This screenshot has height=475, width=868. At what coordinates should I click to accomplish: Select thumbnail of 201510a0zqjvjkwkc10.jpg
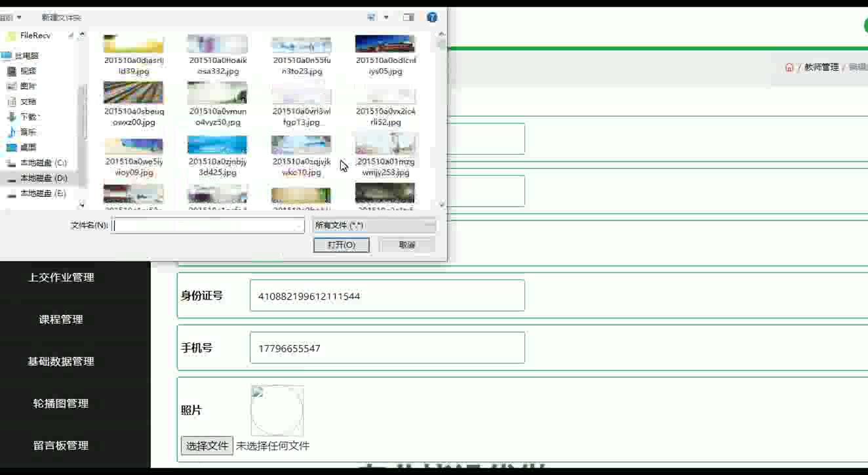click(301, 145)
